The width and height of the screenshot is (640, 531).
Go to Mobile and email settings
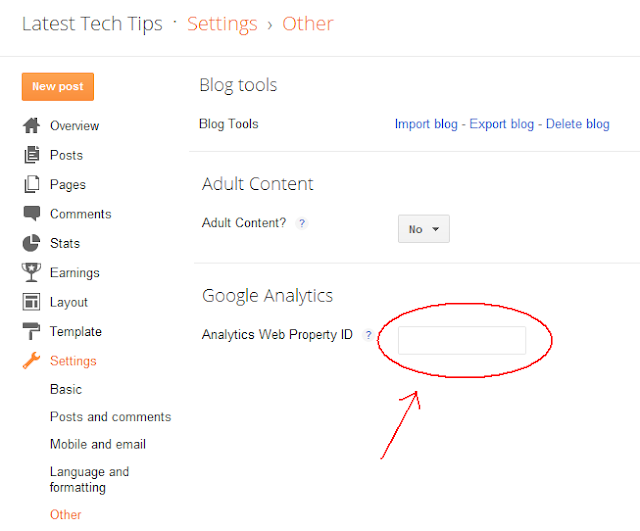point(98,444)
